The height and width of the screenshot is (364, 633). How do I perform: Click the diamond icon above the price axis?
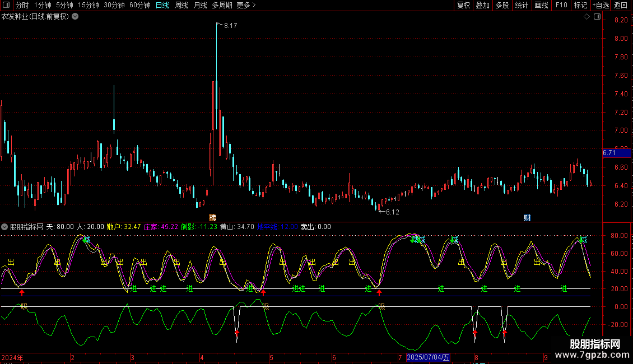pos(587,17)
